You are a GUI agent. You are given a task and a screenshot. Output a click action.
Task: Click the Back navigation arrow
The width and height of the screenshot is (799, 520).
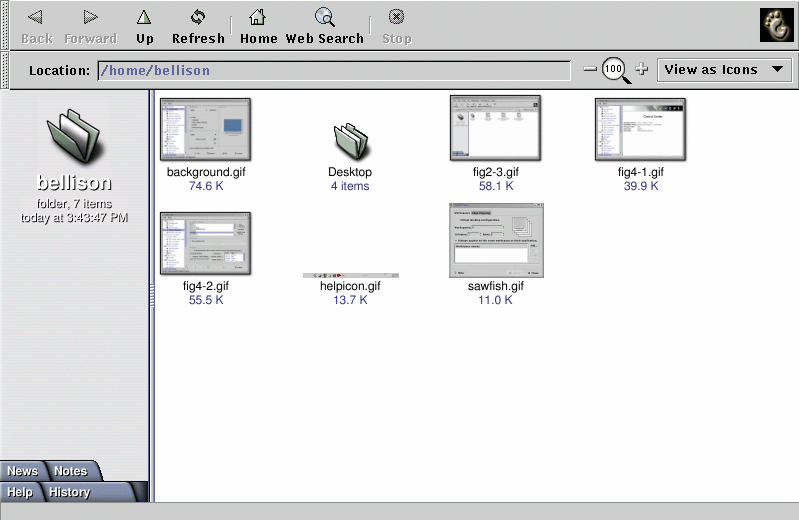[36, 26]
